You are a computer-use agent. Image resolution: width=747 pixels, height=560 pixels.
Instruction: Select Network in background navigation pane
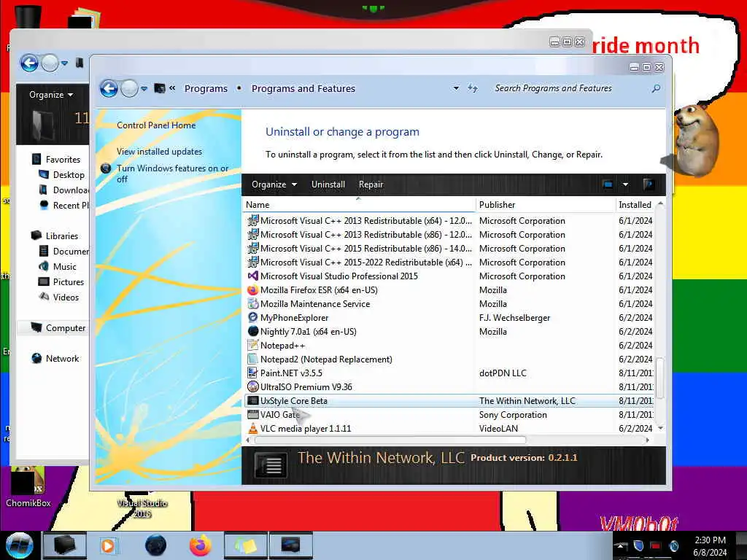pyautogui.click(x=55, y=359)
